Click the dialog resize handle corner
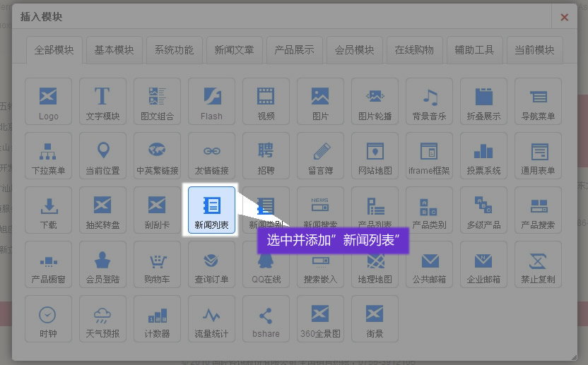 (x=574, y=357)
